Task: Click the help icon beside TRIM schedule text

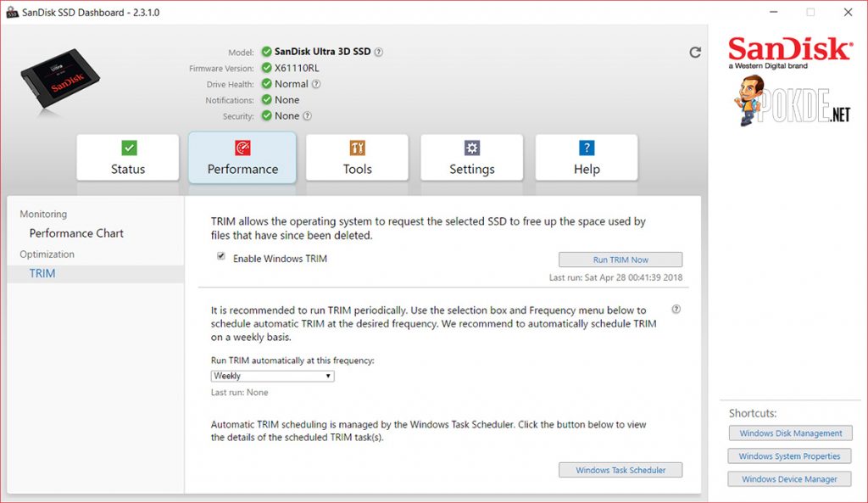Action: (x=676, y=309)
